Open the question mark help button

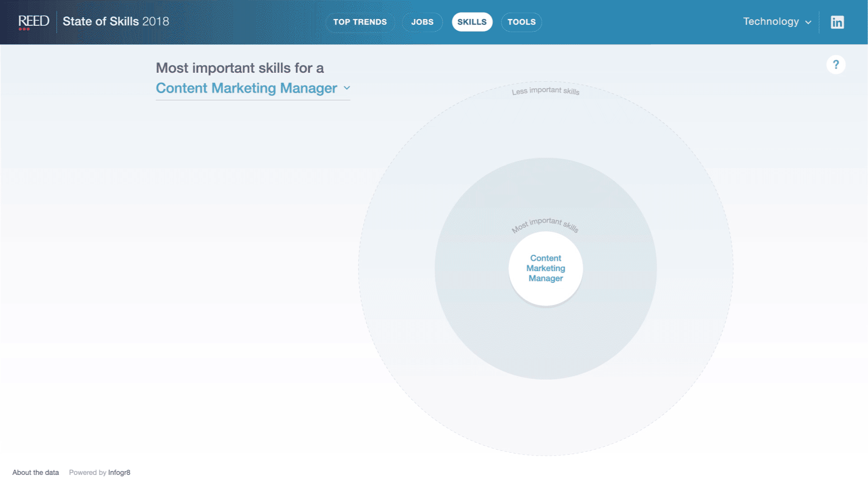[835, 65]
